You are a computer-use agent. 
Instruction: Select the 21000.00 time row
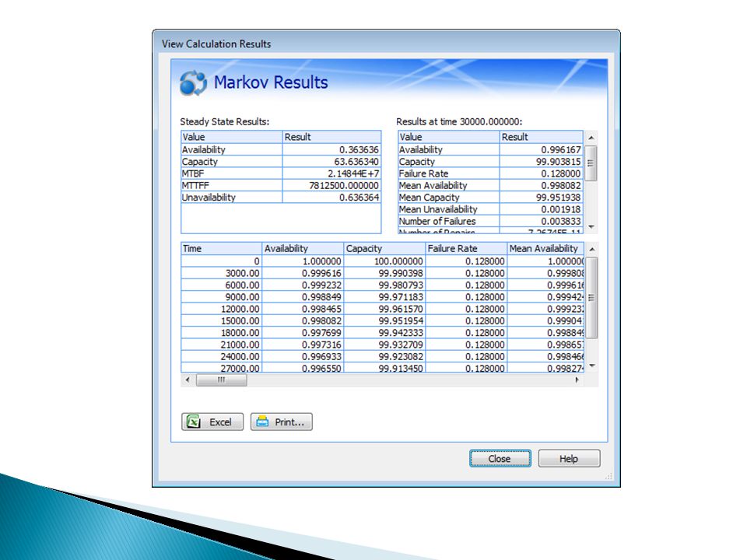383,345
